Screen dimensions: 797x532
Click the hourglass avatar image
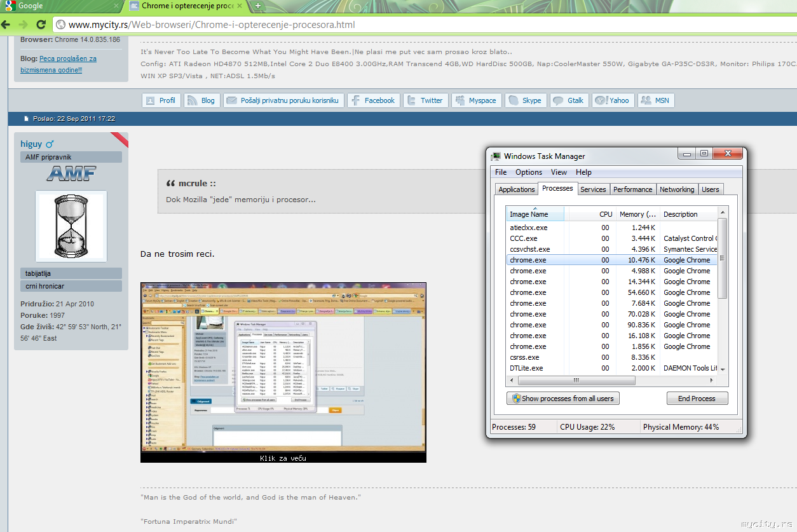pyautogui.click(x=71, y=226)
